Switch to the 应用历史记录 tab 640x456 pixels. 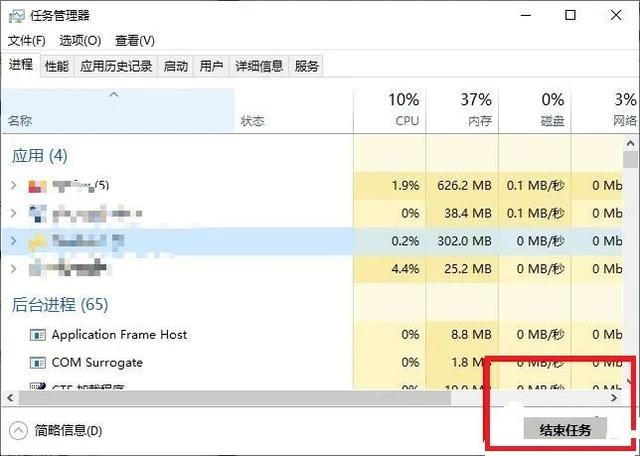coord(116,66)
